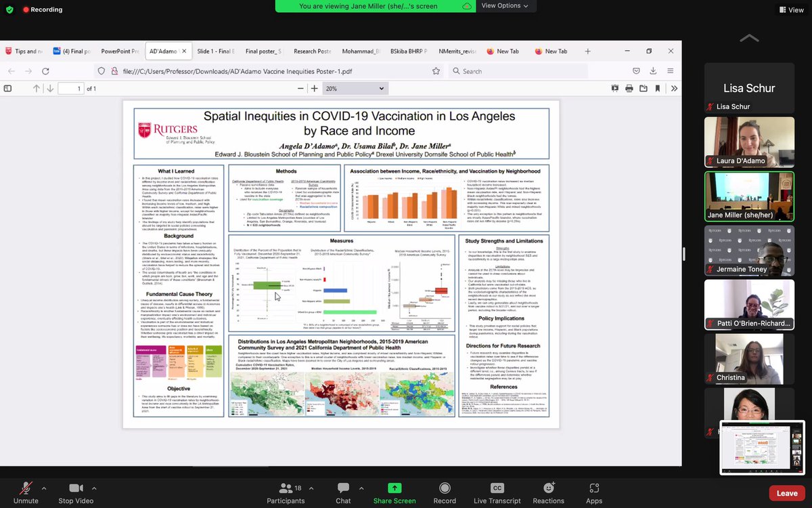This screenshot has height=508, width=812.
Task: Bookmark this page with the star
Action: point(436,70)
